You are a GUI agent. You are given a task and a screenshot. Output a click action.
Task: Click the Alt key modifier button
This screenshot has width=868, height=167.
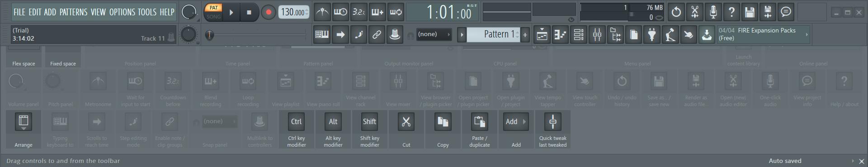[x=333, y=130]
